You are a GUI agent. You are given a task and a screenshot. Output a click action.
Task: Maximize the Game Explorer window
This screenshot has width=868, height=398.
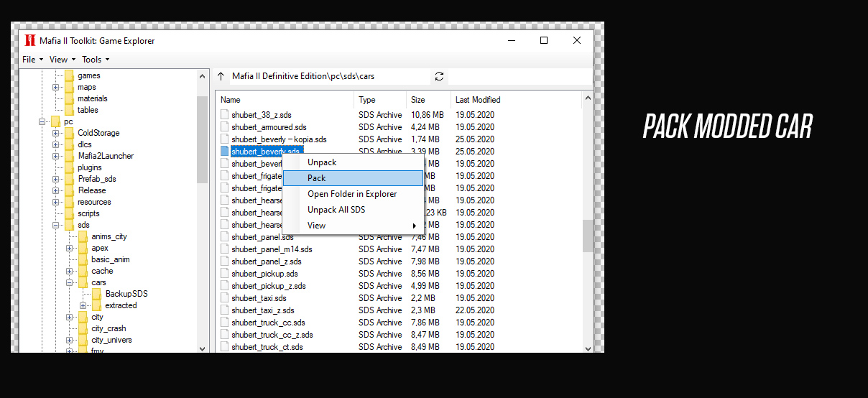544,40
